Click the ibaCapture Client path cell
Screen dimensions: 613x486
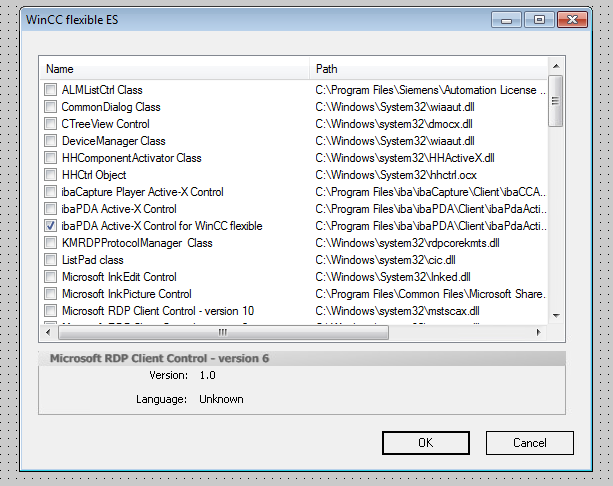(x=430, y=192)
